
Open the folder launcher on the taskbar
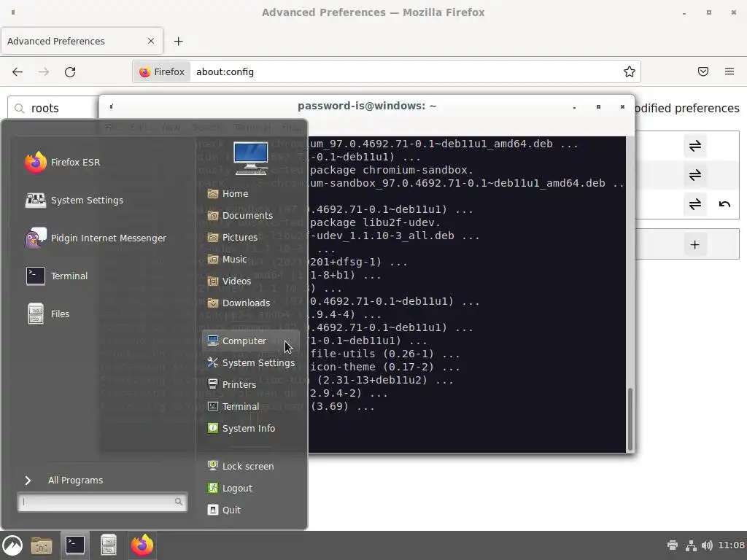(x=42, y=545)
